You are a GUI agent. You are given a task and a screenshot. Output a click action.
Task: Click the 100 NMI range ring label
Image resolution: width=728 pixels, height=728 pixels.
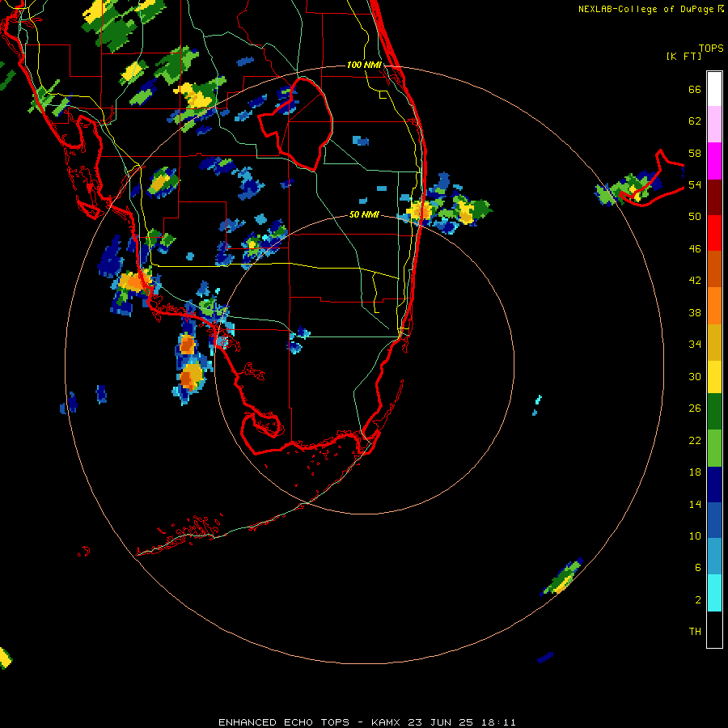pos(364,65)
